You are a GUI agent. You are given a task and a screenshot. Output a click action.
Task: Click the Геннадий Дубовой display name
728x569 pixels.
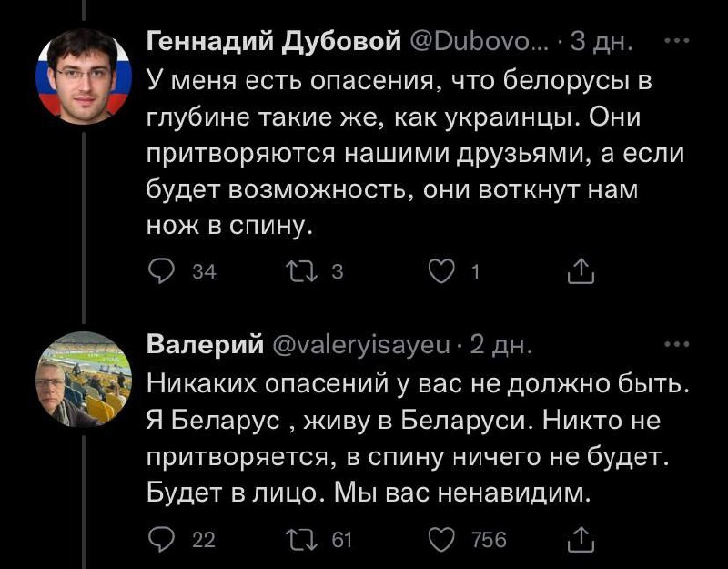(274, 42)
